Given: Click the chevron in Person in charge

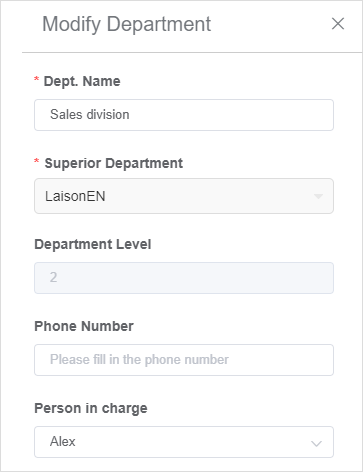Looking at the screenshot, I should coord(316,443).
